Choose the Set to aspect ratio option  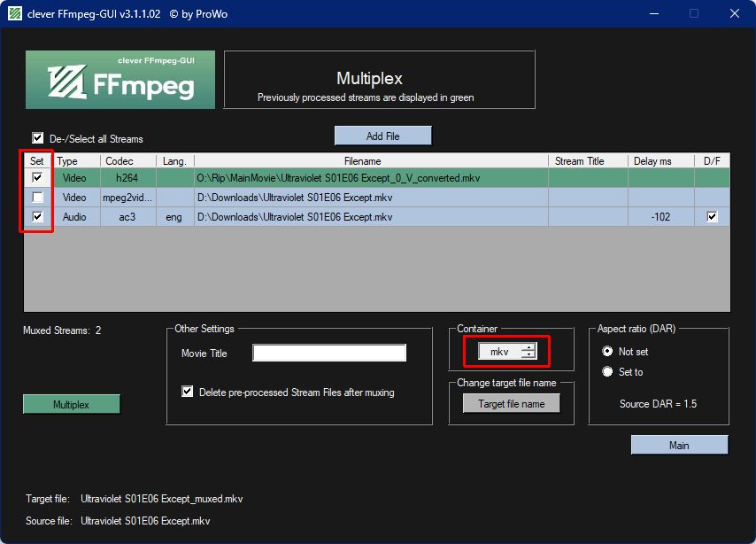pos(607,372)
